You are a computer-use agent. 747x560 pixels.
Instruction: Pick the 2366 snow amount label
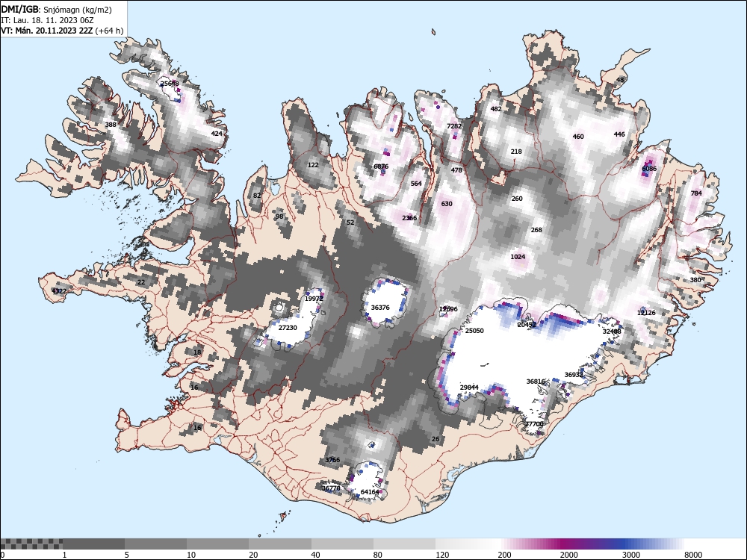[x=409, y=218]
